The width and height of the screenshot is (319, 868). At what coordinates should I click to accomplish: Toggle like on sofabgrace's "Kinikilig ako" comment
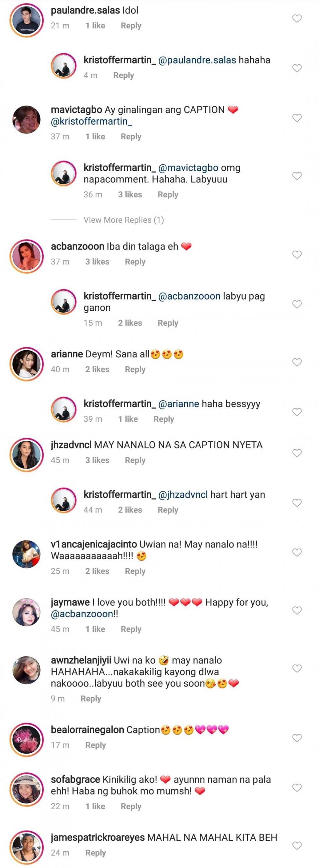[x=297, y=788]
